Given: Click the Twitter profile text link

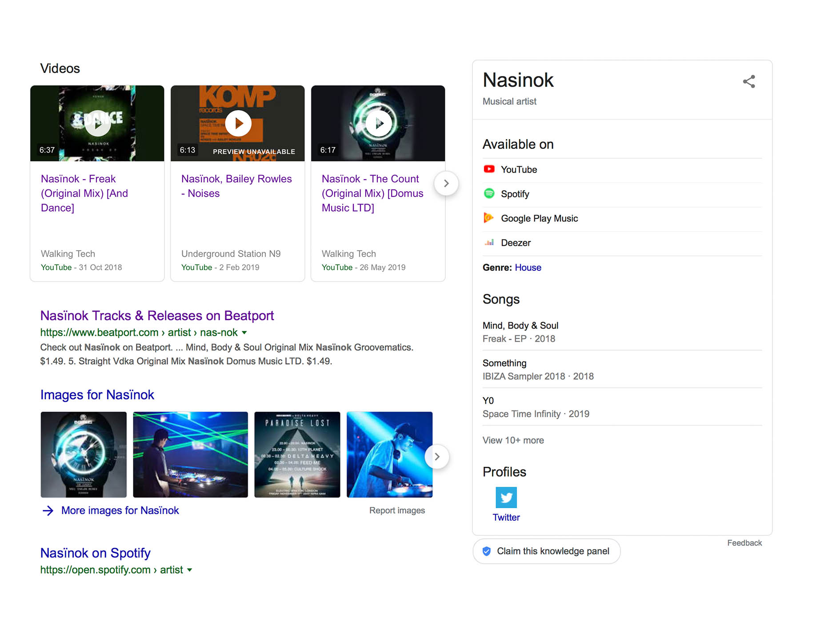Looking at the screenshot, I should coord(506,518).
